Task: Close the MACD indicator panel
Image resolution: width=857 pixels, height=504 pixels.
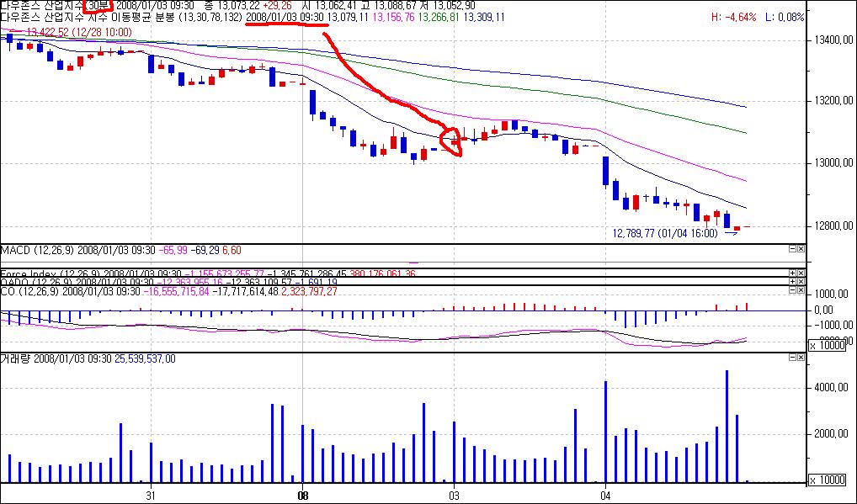Action: (x=801, y=250)
